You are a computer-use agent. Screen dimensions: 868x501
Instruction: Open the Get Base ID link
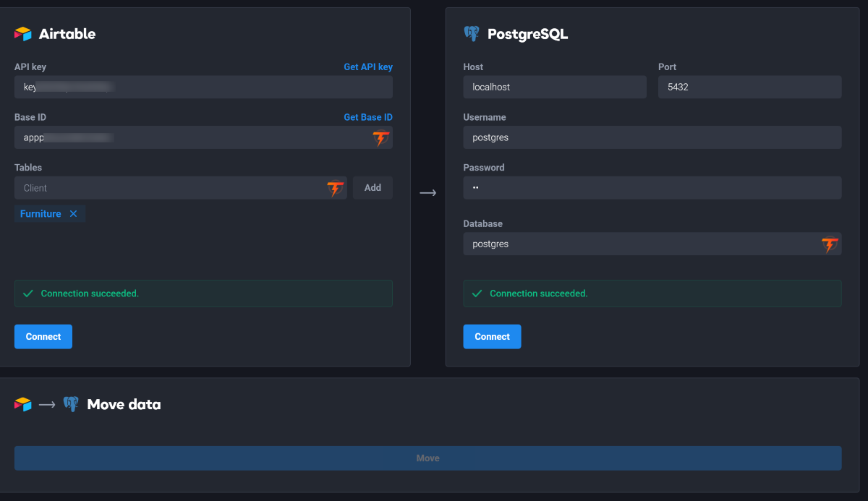tap(368, 117)
